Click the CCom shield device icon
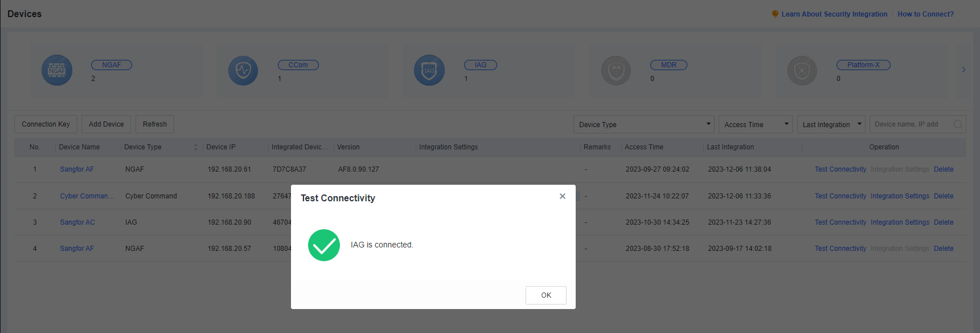The width and height of the screenshot is (980, 333). 243,70
